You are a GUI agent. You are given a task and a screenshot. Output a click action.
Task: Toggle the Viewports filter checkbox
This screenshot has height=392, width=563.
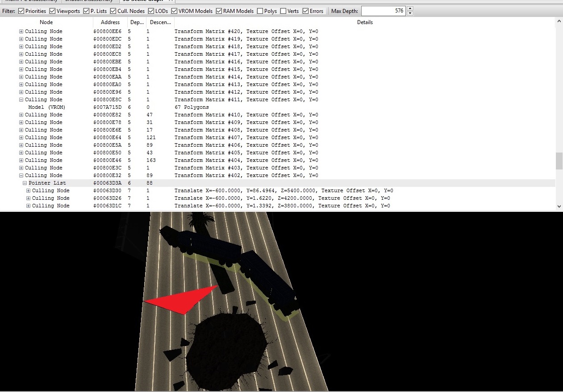tap(52, 11)
